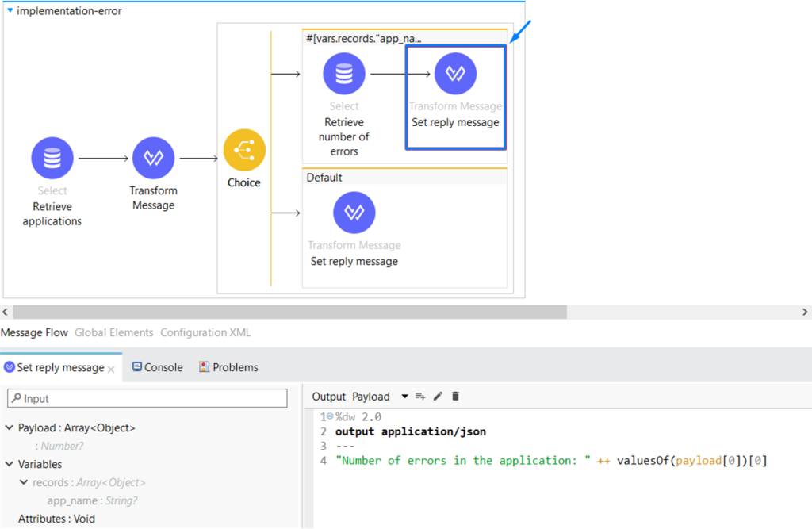
Task: Select the first Transform Message node icon
Action: click(x=153, y=158)
